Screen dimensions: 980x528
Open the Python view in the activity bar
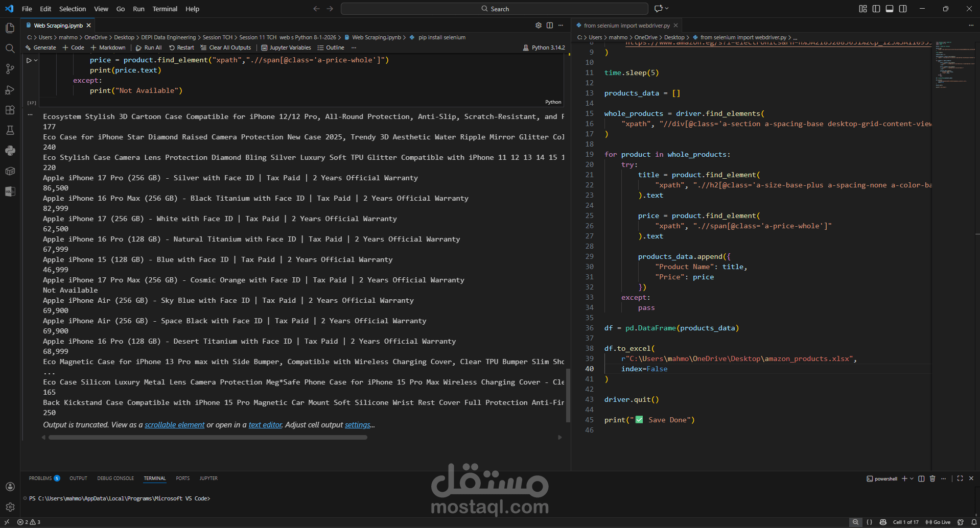tap(10, 151)
